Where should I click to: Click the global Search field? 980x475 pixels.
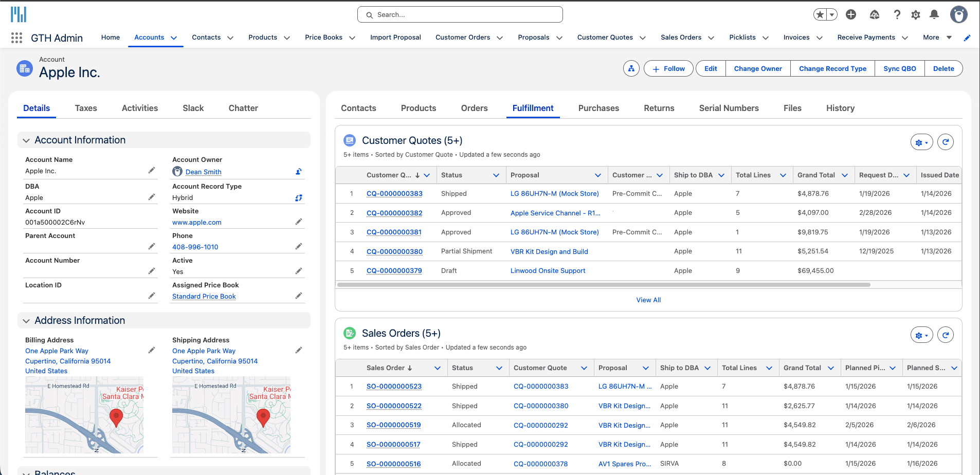(460, 14)
